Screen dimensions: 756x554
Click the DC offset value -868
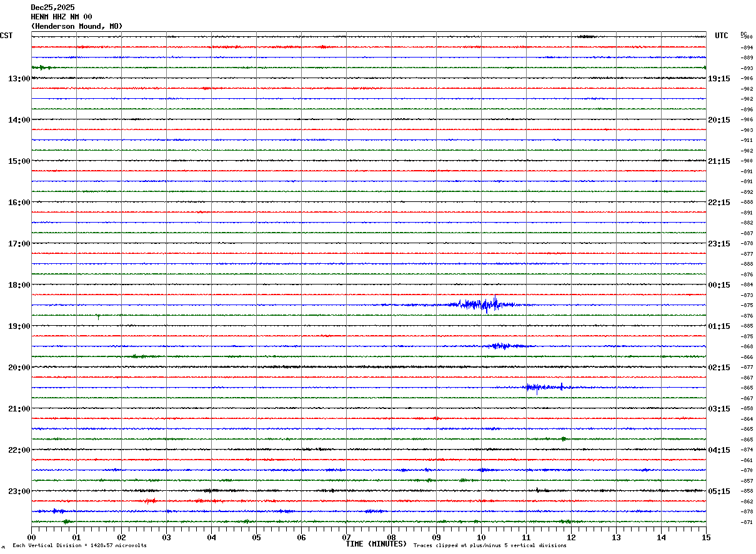(747, 346)
